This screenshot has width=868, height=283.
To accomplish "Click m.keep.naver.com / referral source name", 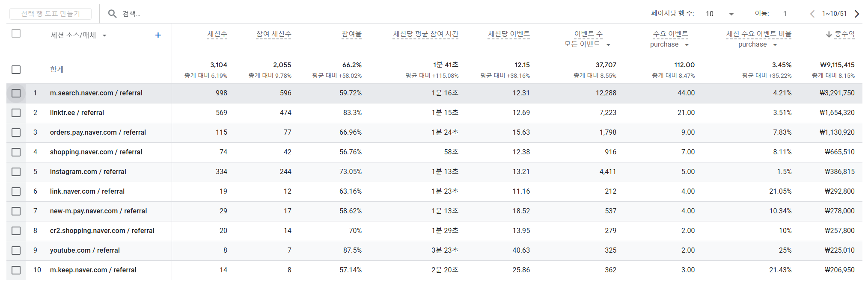I will (93, 270).
